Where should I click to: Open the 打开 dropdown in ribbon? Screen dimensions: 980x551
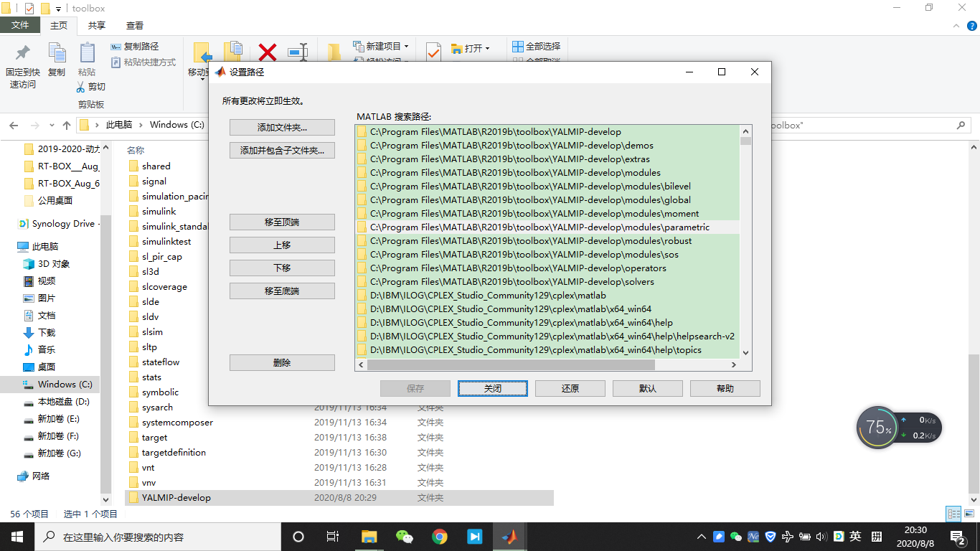471,49
